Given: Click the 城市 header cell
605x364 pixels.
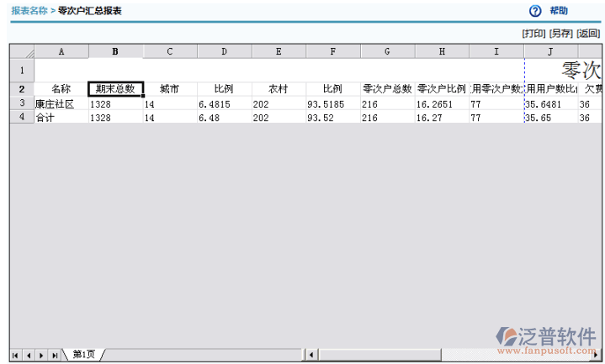Looking at the screenshot, I should click(x=170, y=89).
